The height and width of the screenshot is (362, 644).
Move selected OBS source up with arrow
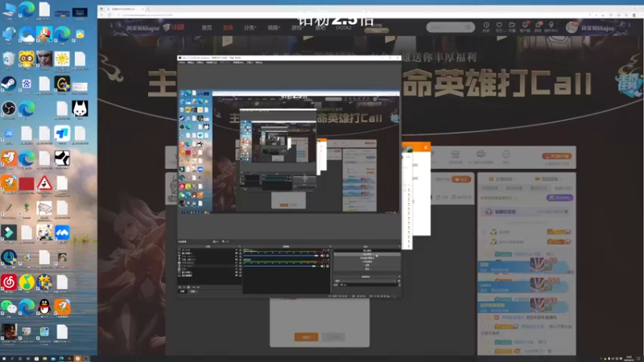tap(194, 287)
